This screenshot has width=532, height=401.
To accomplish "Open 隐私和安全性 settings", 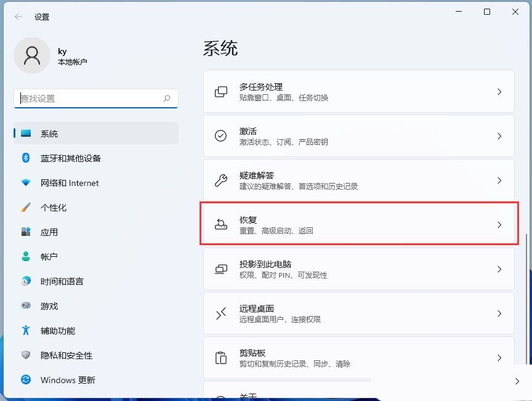I will (x=96, y=355).
